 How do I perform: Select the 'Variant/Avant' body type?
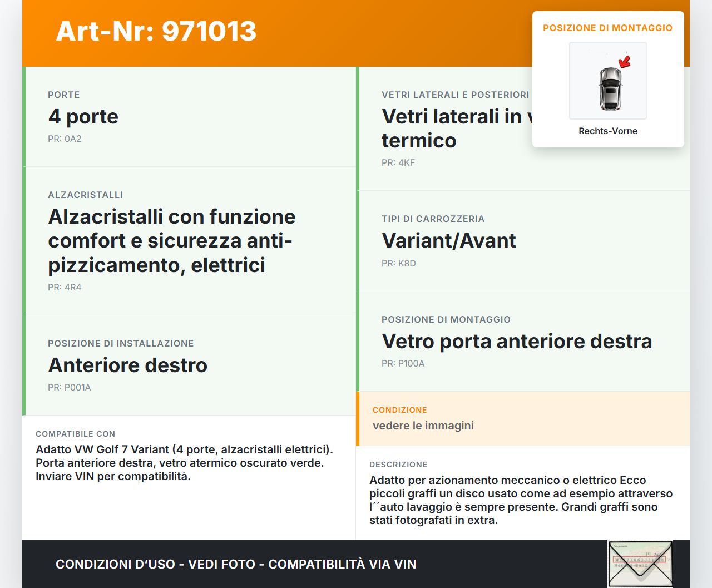tap(449, 241)
